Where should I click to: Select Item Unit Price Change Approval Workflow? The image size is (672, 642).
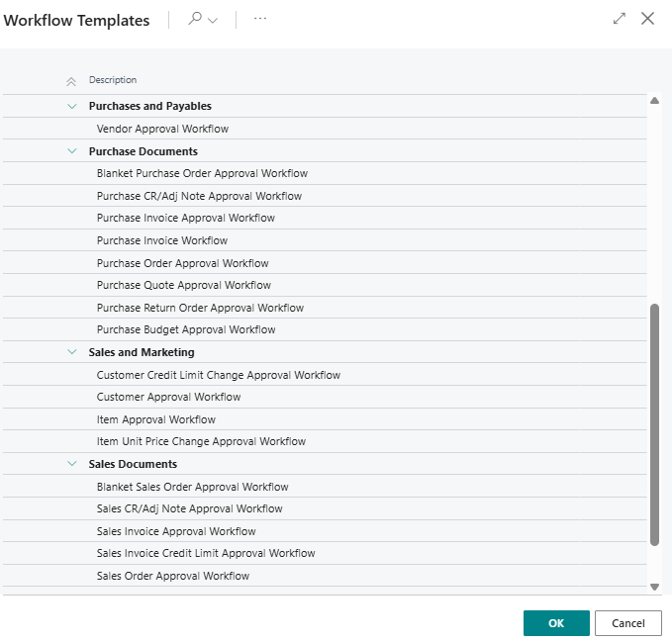point(201,441)
